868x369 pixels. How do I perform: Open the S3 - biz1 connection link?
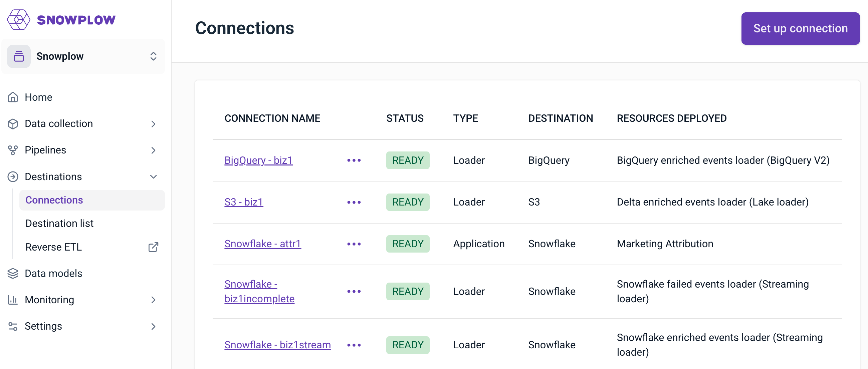coord(244,202)
